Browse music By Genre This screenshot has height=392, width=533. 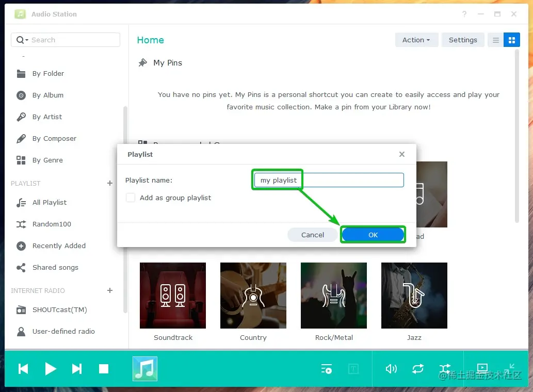[x=47, y=160]
